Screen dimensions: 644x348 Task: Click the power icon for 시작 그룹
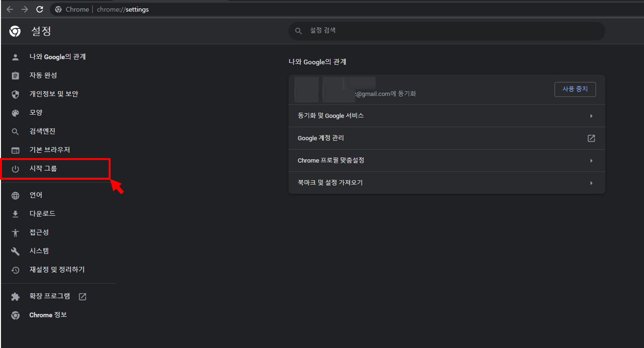coord(15,169)
